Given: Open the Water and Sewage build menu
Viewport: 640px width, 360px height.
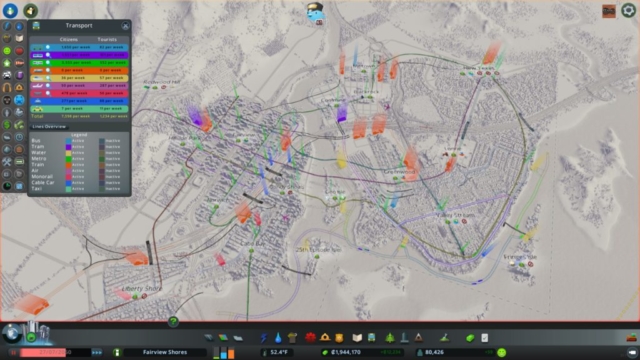Looking at the screenshot, I should coord(278,338).
